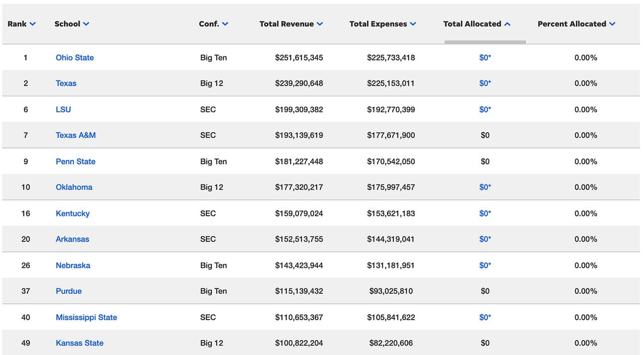
Task: Open the Texas A&M school link
Action: click(x=76, y=135)
